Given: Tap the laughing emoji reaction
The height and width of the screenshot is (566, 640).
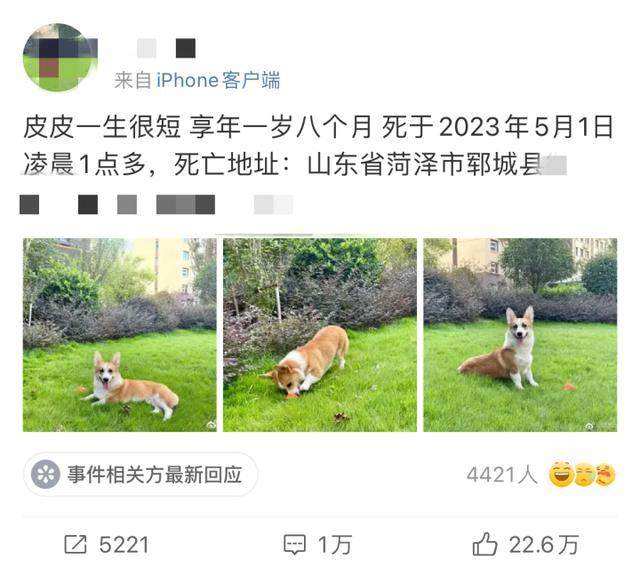Looking at the screenshot, I should (x=562, y=475).
